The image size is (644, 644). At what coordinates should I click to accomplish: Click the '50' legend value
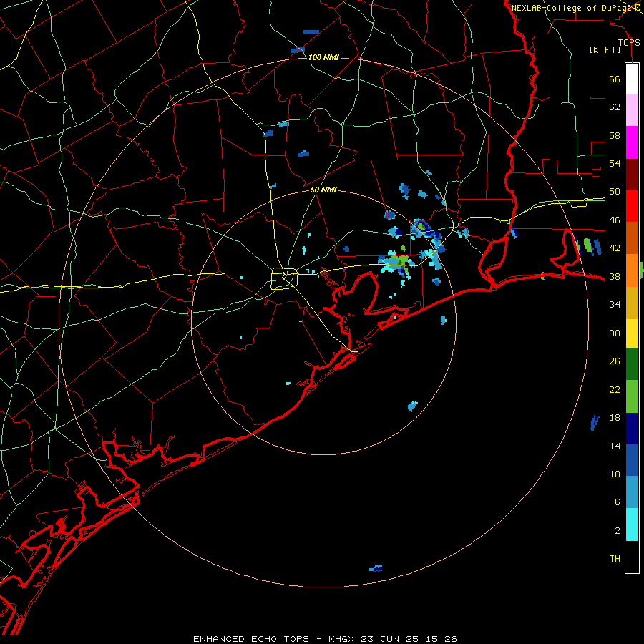click(615, 192)
